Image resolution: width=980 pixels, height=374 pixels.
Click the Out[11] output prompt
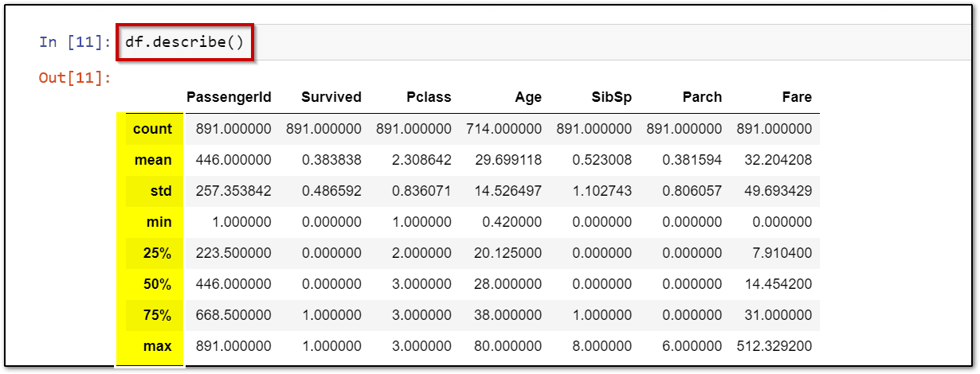75,78
